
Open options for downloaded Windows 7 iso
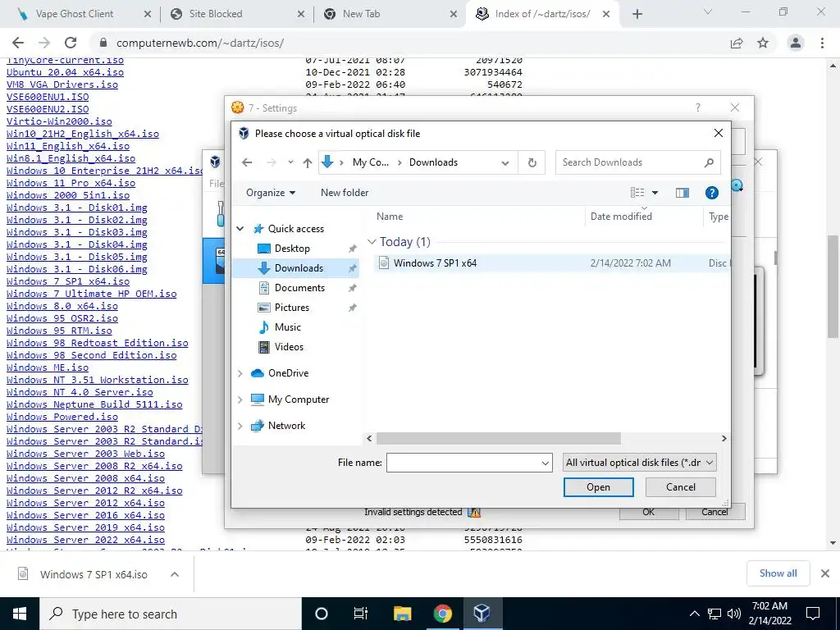tap(175, 574)
